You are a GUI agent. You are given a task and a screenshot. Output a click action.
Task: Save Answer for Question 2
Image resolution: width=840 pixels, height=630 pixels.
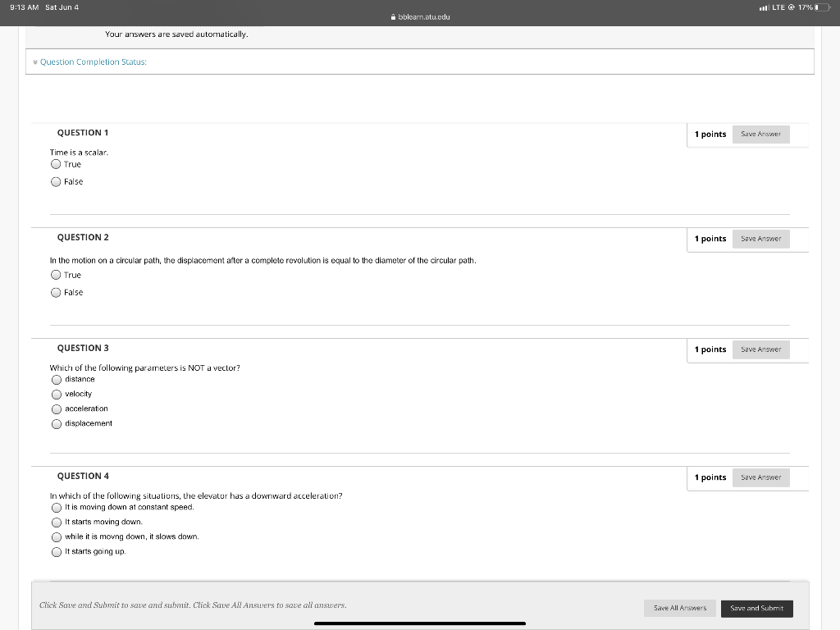coord(760,239)
